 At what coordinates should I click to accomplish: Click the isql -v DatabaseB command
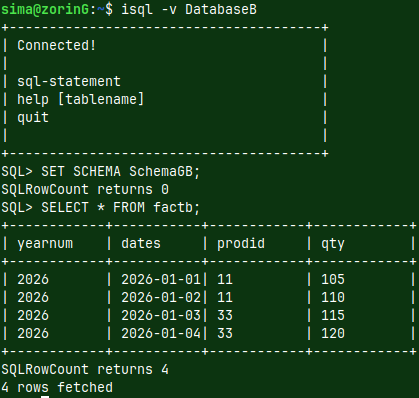(189, 9)
